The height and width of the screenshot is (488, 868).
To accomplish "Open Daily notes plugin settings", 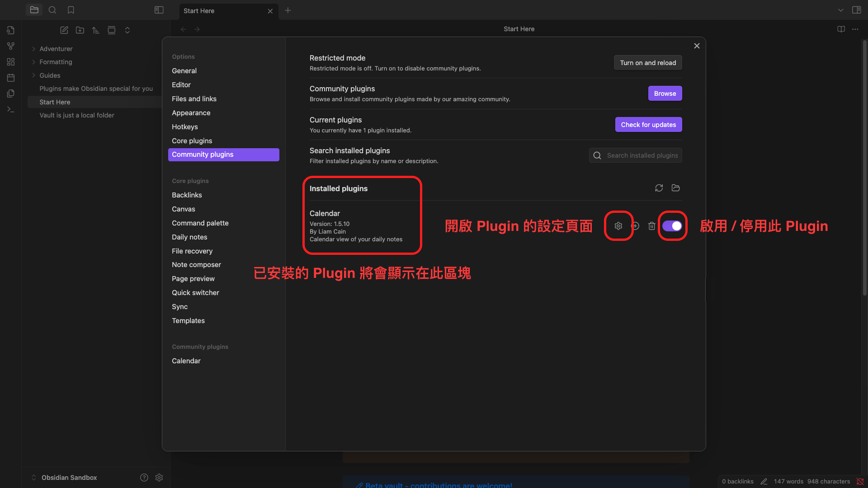I will (x=224, y=237).
